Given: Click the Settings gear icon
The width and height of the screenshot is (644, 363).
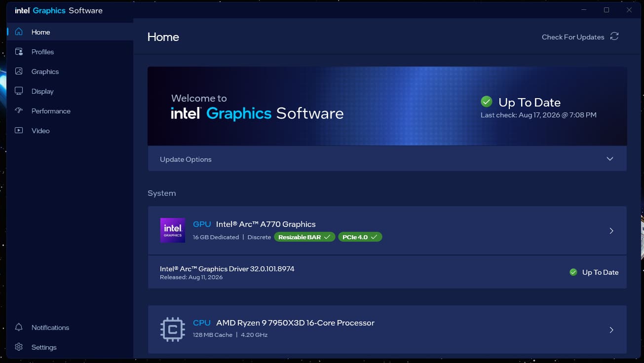Looking at the screenshot, I should [x=19, y=347].
